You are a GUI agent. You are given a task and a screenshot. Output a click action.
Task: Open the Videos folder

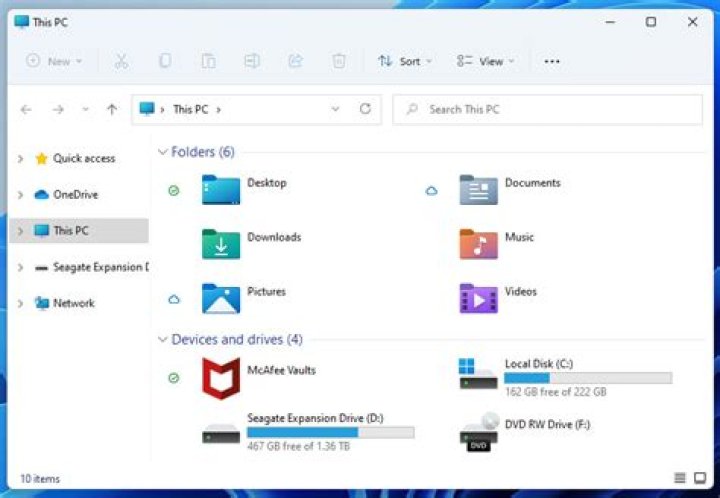point(478,298)
